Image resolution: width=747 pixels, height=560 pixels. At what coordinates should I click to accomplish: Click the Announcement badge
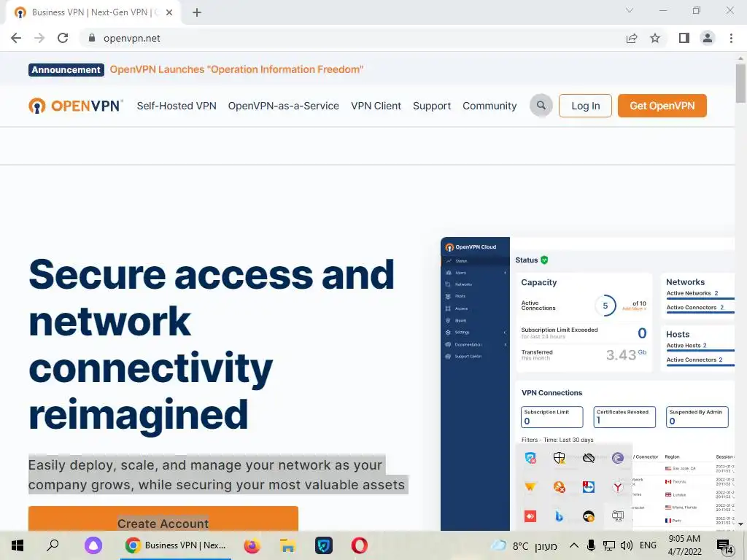click(x=66, y=69)
